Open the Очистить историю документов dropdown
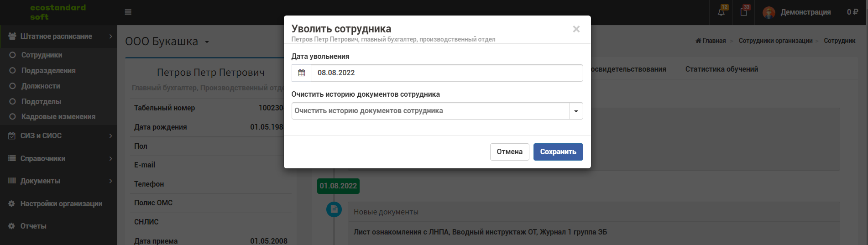This screenshot has width=868, height=245. click(x=437, y=111)
